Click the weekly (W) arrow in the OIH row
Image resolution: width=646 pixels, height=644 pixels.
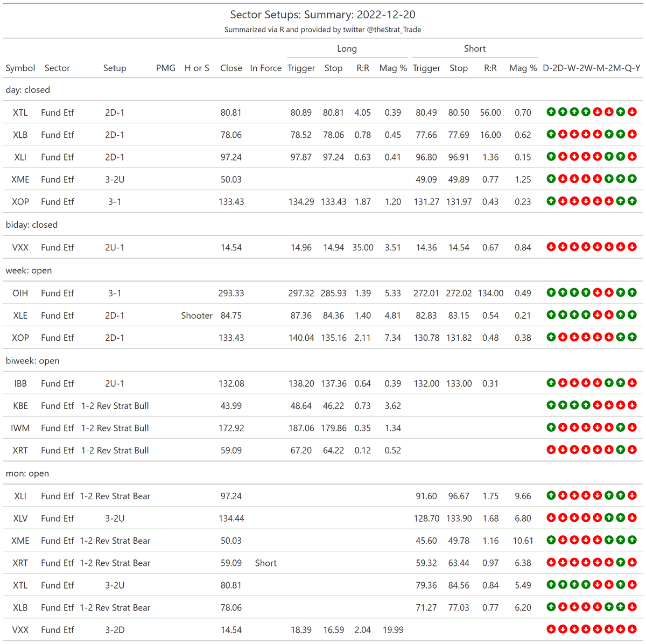(x=574, y=292)
